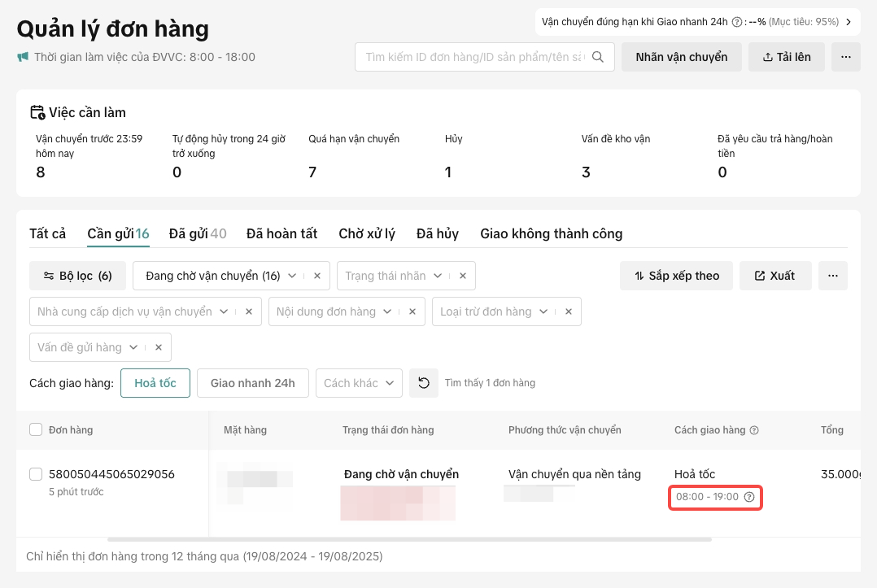Tick the select-all Đơn hàng checkbox

point(36,430)
